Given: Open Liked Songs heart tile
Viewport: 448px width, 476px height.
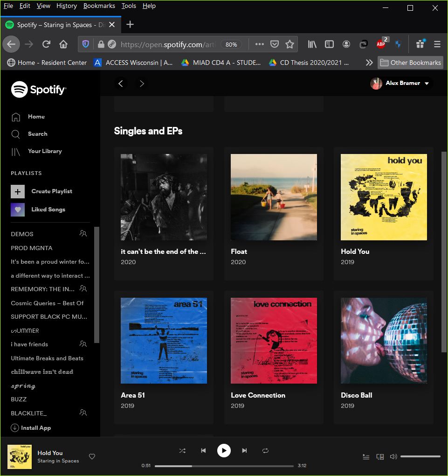Looking at the screenshot, I should coord(18,210).
